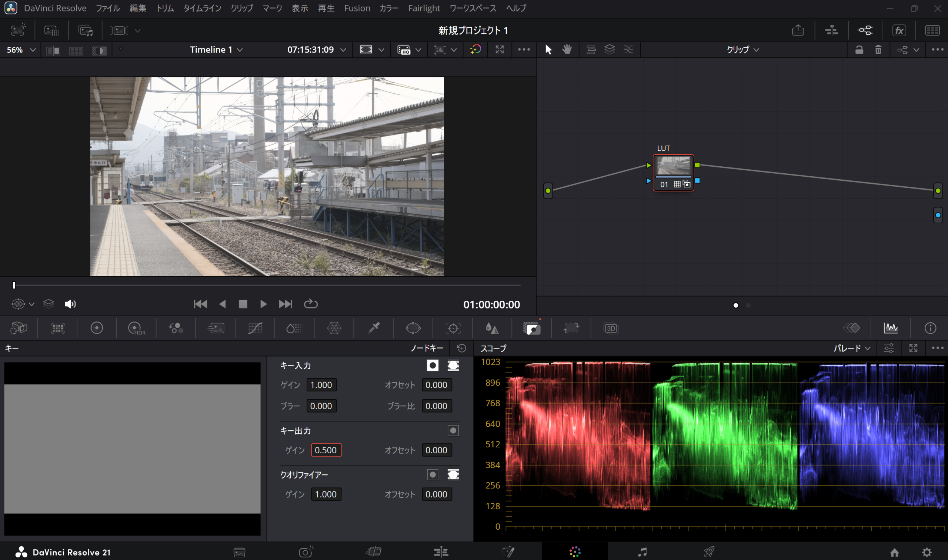The image size is (948, 560).
Task: Open the Tracker palette icon
Action: pyautogui.click(x=453, y=328)
